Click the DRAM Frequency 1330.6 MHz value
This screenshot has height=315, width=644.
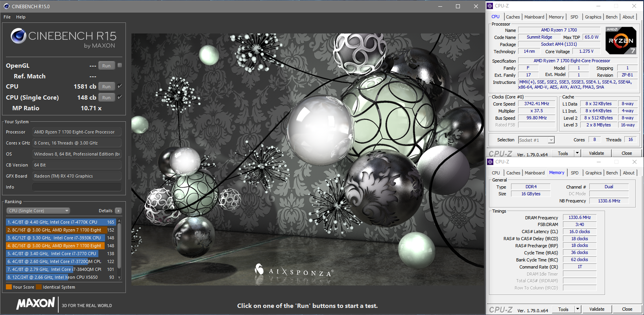[x=579, y=217]
